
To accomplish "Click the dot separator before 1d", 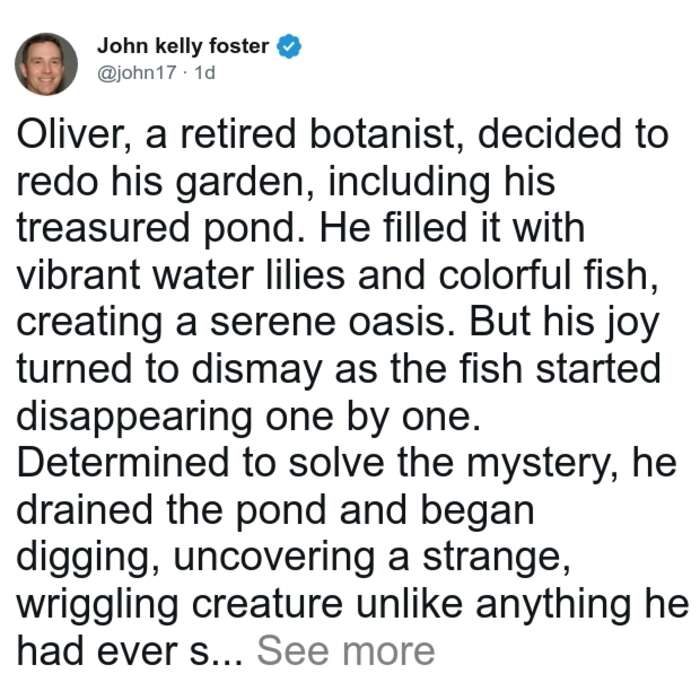I will pyautogui.click(x=186, y=73).
